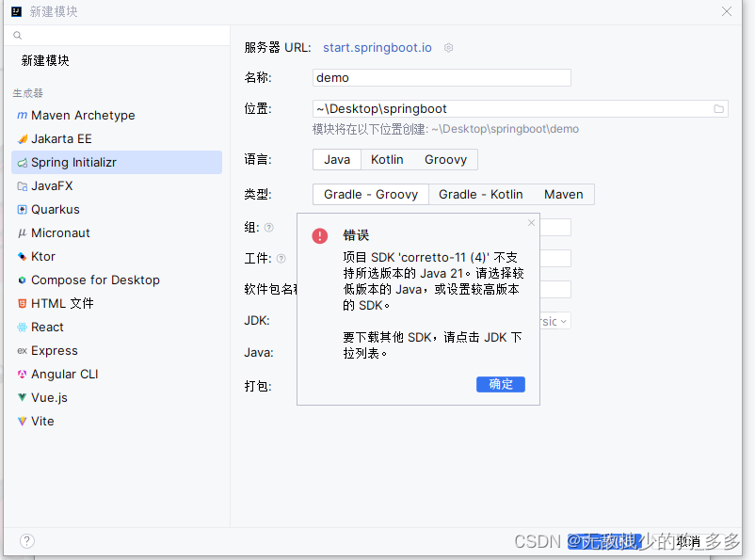This screenshot has width=755, height=560.
Task: Click the red error exclamation icon
Action: 320,236
